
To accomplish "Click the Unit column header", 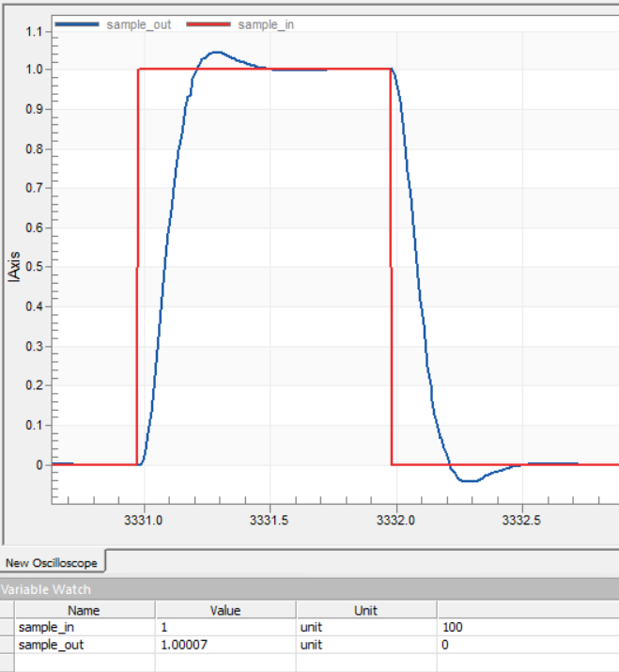I will click(x=365, y=610).
